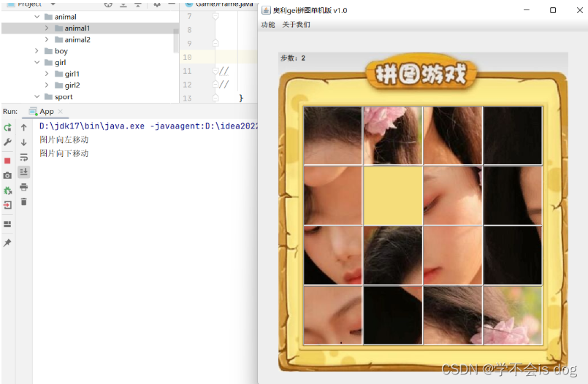Image resolution: width=588 pixels, height=384 pixels.
Task: Click puzzle tile with pink flower in hair, top row
Action: coord(393,136)
